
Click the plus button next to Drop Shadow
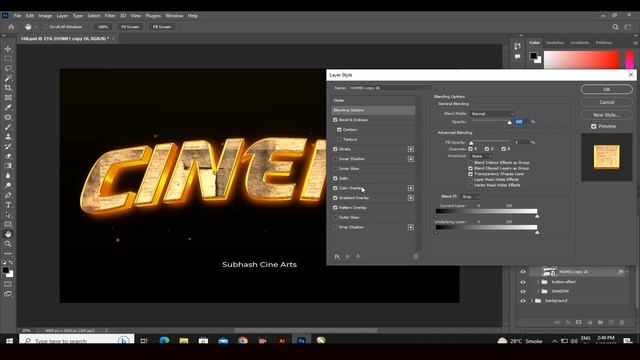(x=411, y=227)
